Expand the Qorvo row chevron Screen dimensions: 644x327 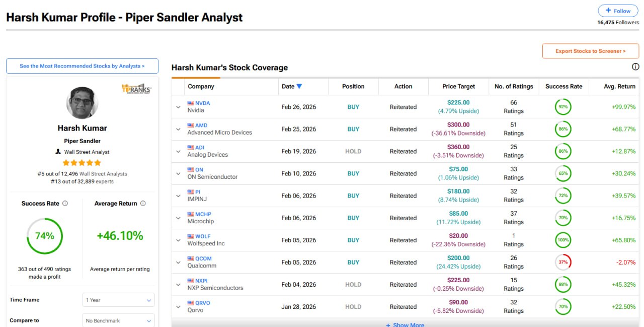coord(178,306)
